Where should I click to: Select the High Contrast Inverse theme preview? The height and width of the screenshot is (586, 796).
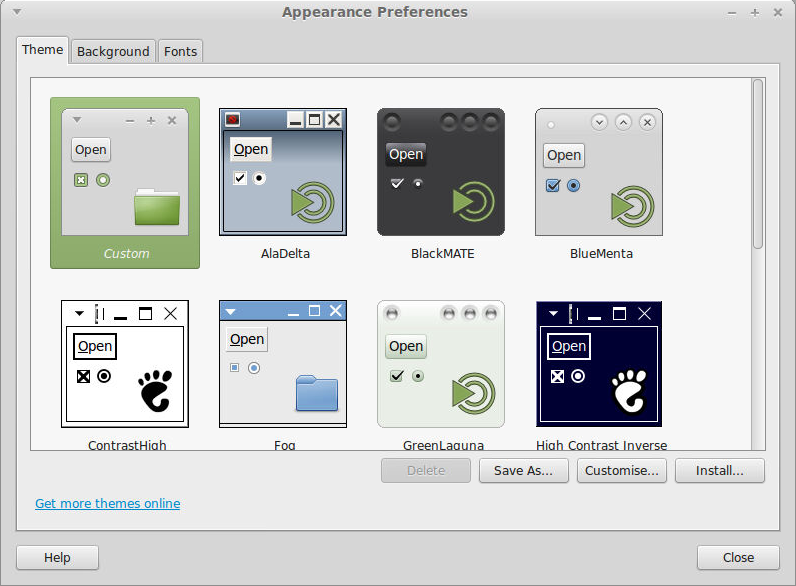tap(599, 364)
